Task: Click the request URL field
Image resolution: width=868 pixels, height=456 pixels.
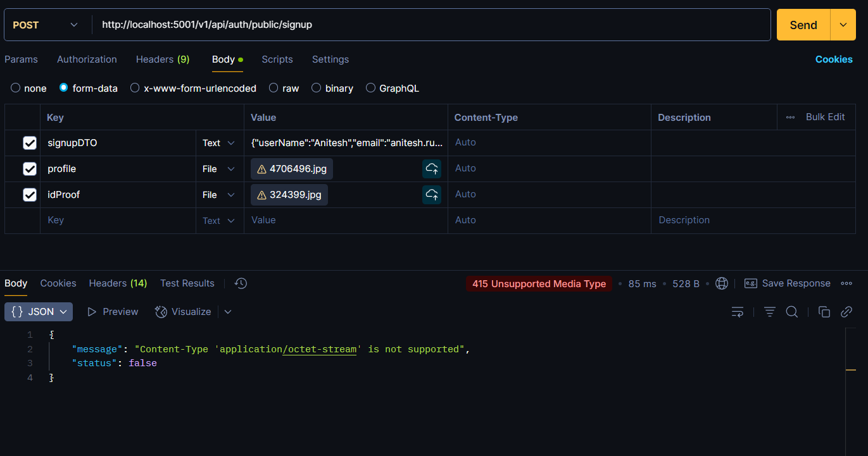Action: click(x=431, y=25)
